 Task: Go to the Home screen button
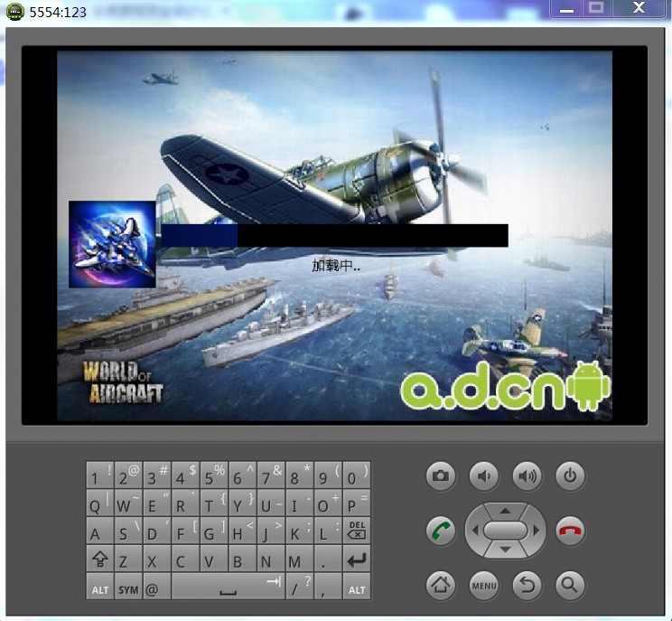pos(441,585)
